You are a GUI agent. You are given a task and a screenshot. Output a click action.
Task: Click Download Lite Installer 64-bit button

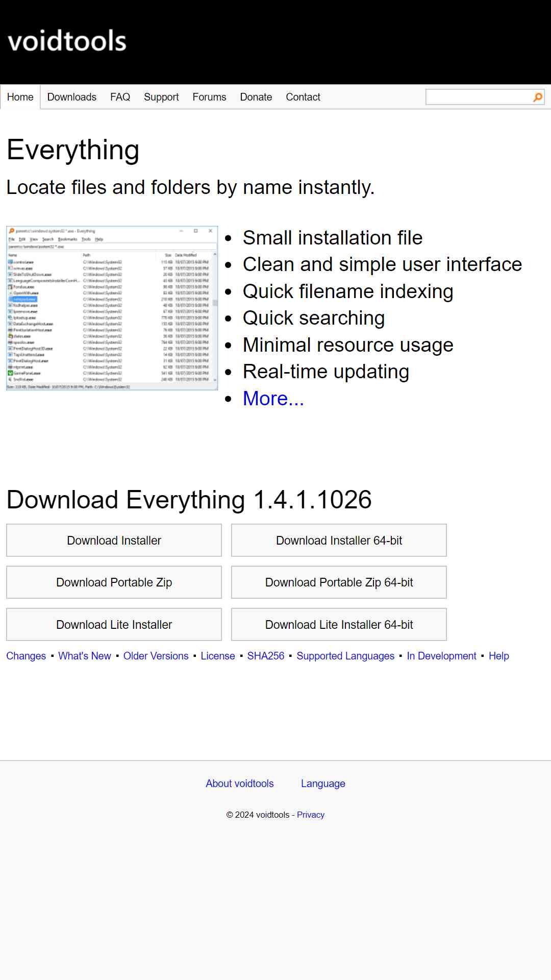point(339,625)
